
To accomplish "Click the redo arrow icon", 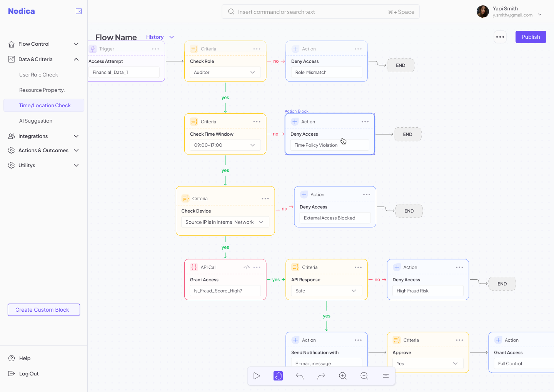I will point(321,376).
